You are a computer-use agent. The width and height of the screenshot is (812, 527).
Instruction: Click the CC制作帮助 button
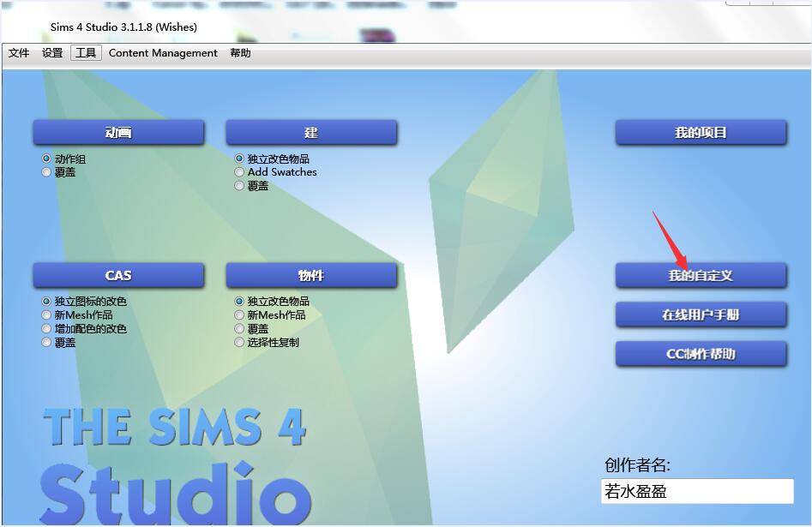click(x=701, y=354)
